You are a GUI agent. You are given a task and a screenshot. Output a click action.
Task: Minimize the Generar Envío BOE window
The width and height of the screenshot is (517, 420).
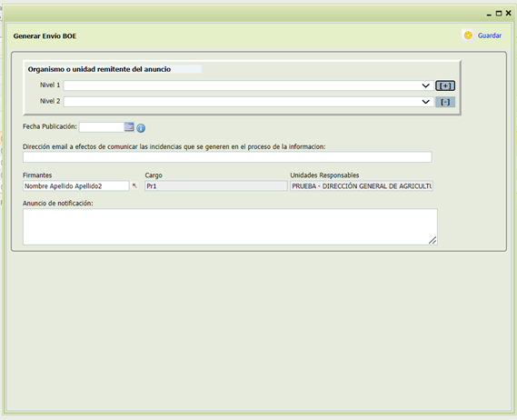[489, 15]
